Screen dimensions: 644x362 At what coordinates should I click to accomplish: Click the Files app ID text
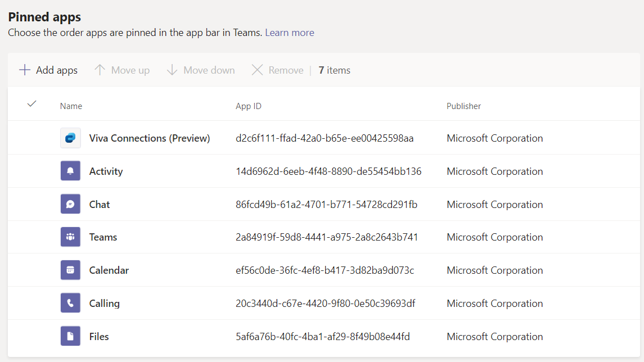[323, 337]
